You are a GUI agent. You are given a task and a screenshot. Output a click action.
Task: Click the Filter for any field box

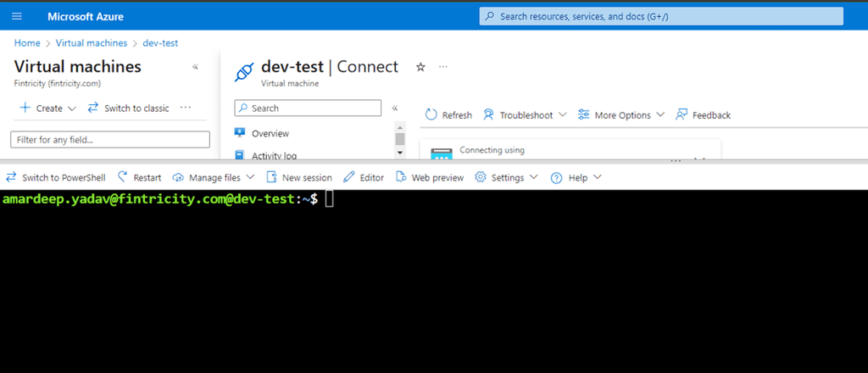click(x=110, y=140)
